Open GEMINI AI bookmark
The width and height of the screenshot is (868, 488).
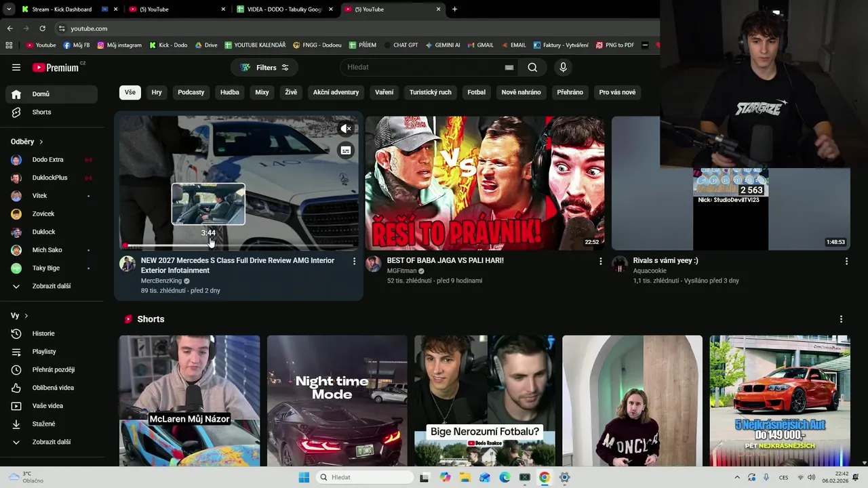point(443,45)
